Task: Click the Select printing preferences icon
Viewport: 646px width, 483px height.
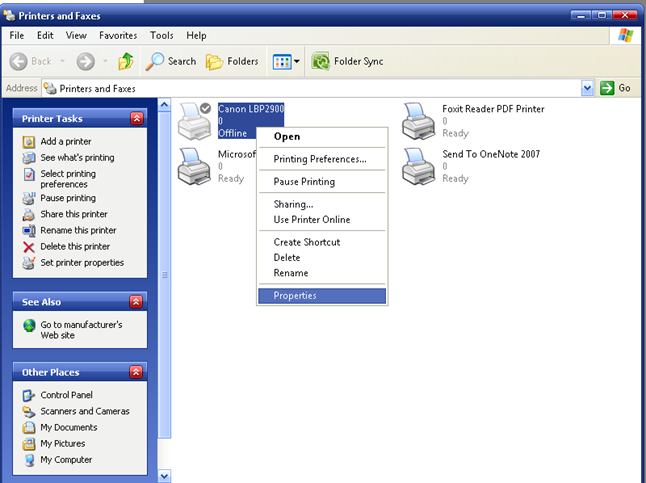Action: 29,174
